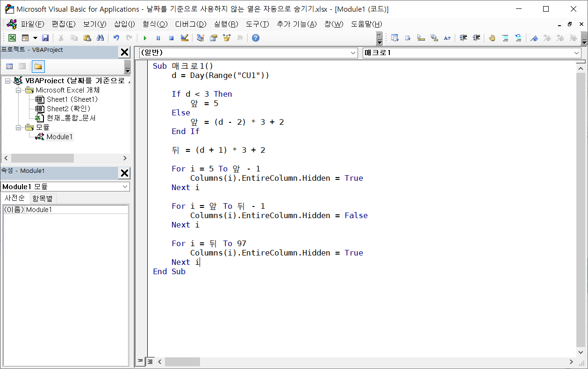Image resolution: width=588 pixels, height=369 pixels.
Task: Open Edit toolbar options overflow arrow
Action: pyautogui.click(x=584, y=38)
